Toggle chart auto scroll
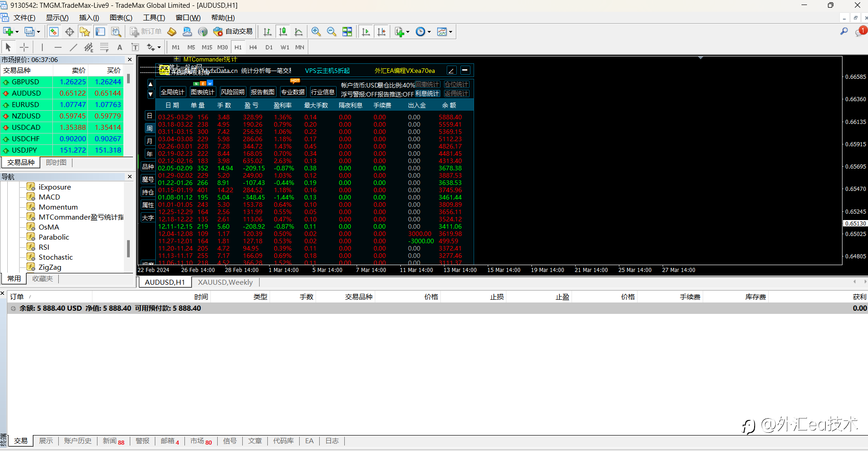This screenshot has height=451, width=868. click(366, 31)
